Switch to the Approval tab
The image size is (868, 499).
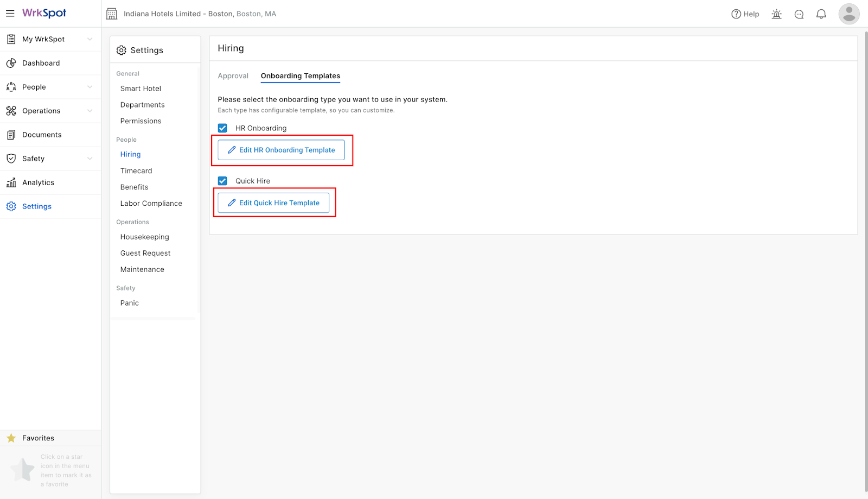point(233,75)
